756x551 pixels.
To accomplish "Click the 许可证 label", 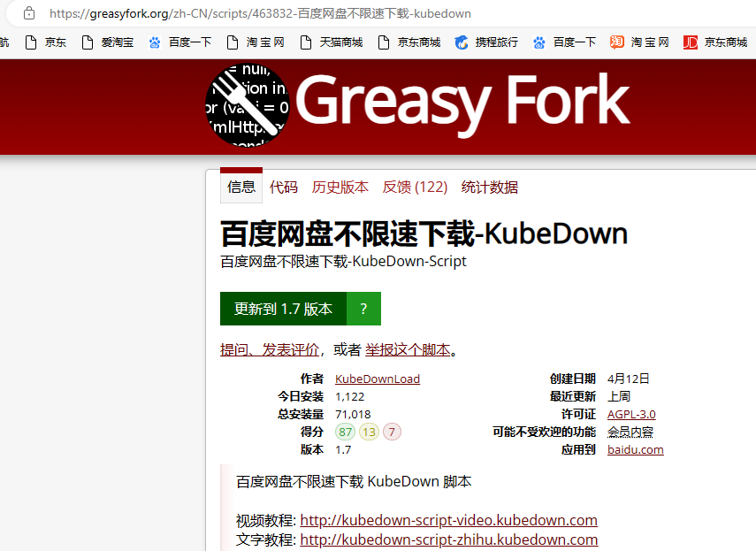I will [578, 414].
